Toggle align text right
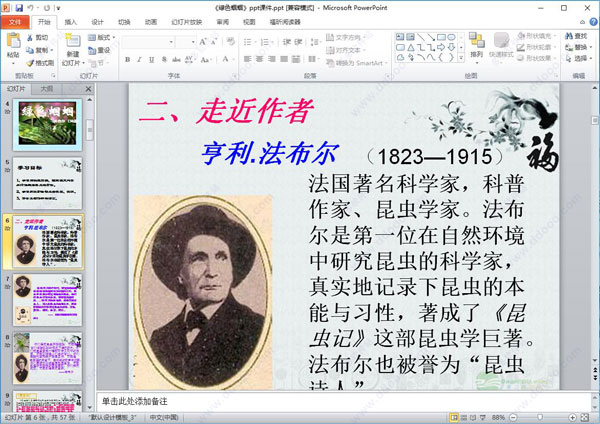The image size is (600, 424). [272, 59]
